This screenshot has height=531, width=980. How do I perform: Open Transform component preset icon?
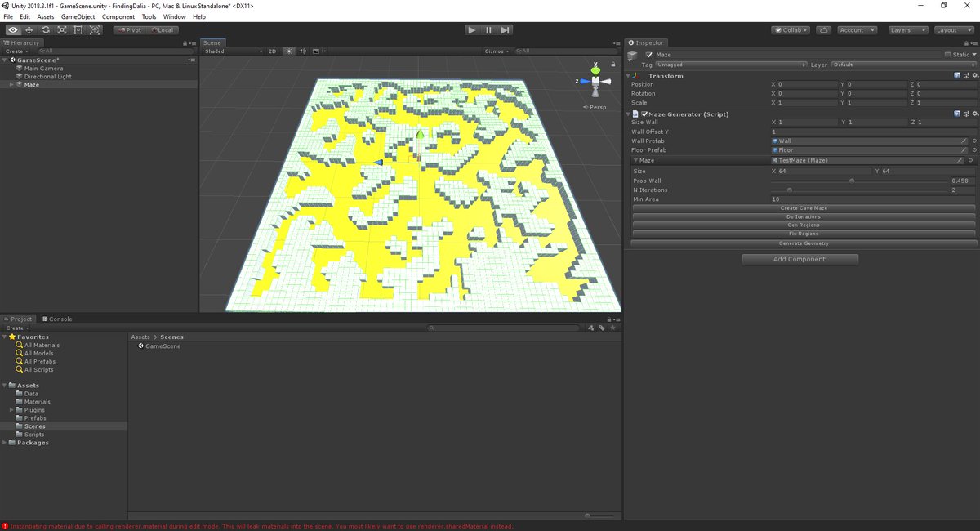(x=964, y=75)
